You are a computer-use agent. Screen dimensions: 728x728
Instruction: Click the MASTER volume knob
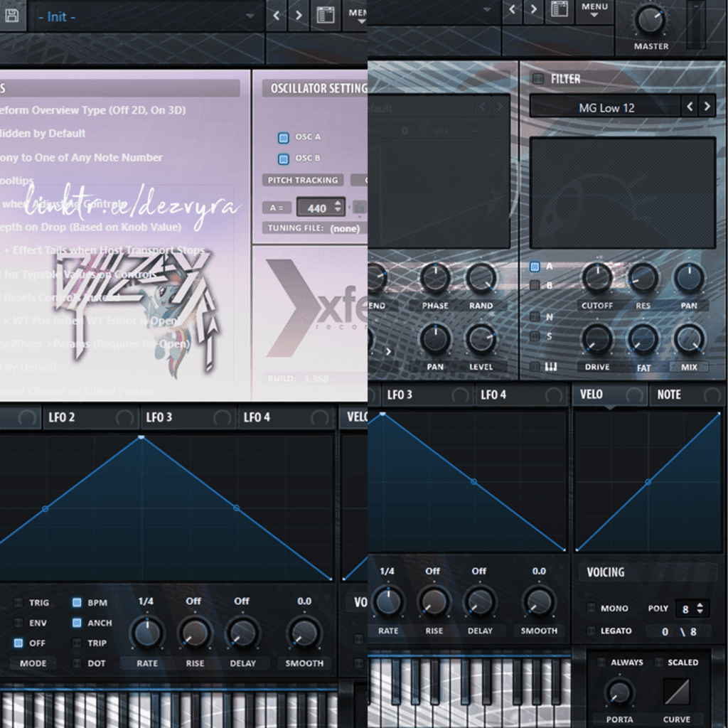651,19
